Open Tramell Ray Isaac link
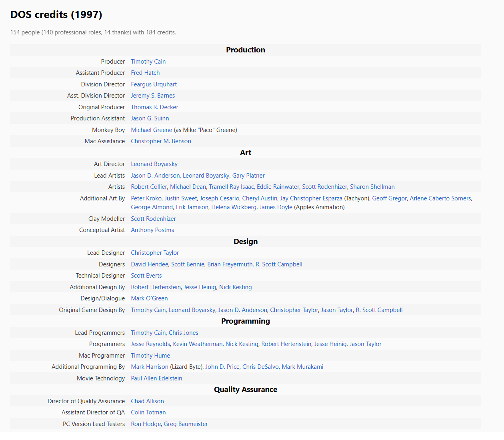This screenshot has height=440, width=504. pyautogui.click(x=231, y=187)
